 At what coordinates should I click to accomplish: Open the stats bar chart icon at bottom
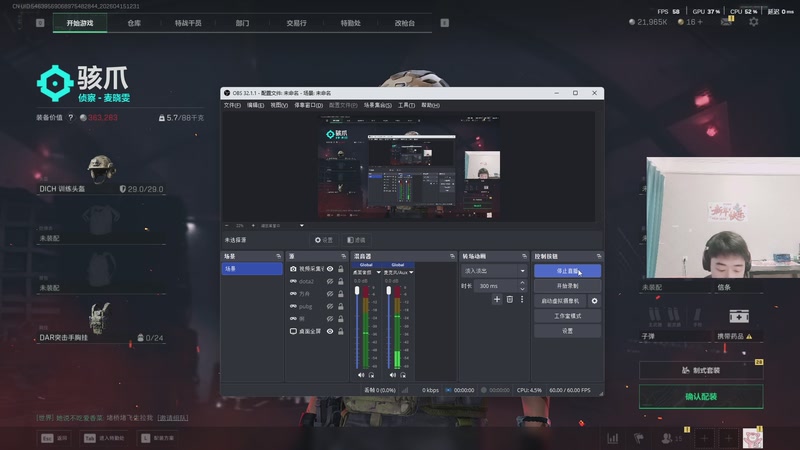coord(613,438)
